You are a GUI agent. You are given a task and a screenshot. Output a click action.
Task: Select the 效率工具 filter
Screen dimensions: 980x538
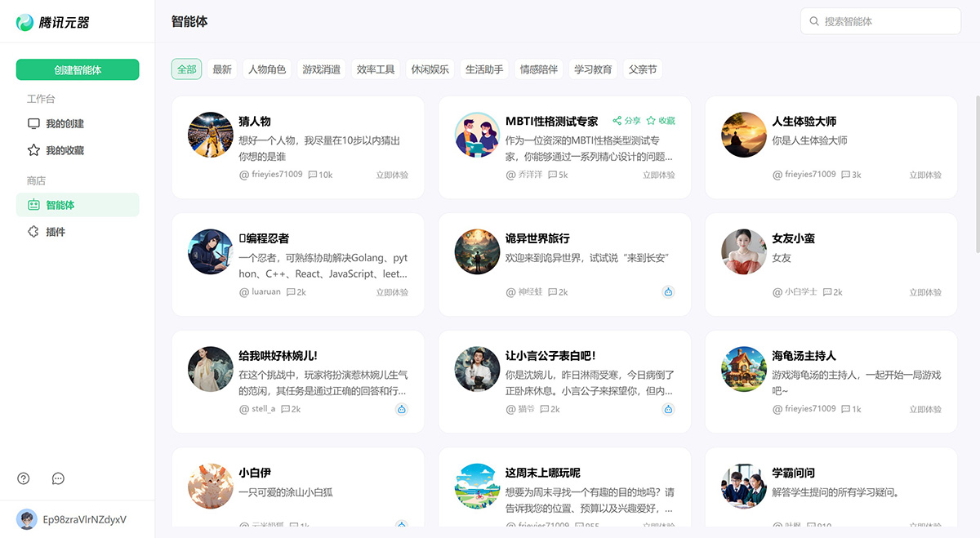[x=375, y=69]
